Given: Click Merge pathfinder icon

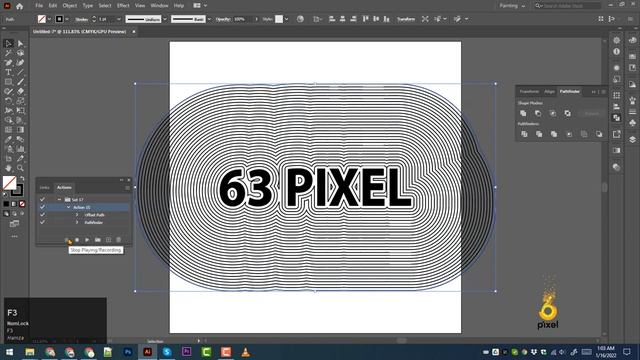Looking at the screenshot, I should tap(554, 134).
